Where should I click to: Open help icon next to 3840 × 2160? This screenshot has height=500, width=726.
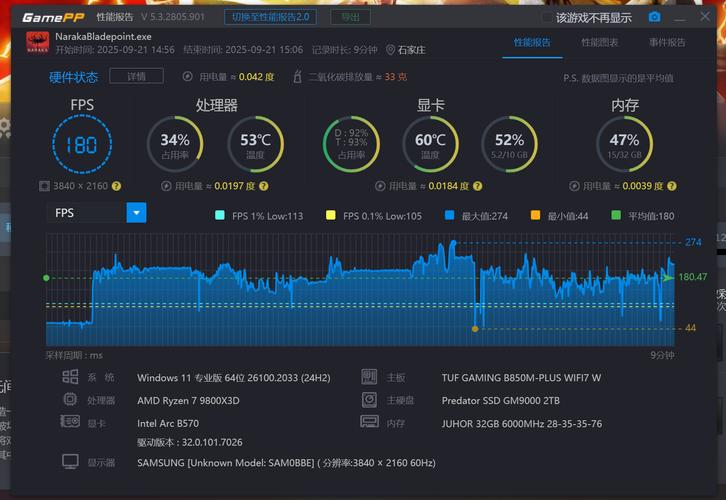coord(117,186)
